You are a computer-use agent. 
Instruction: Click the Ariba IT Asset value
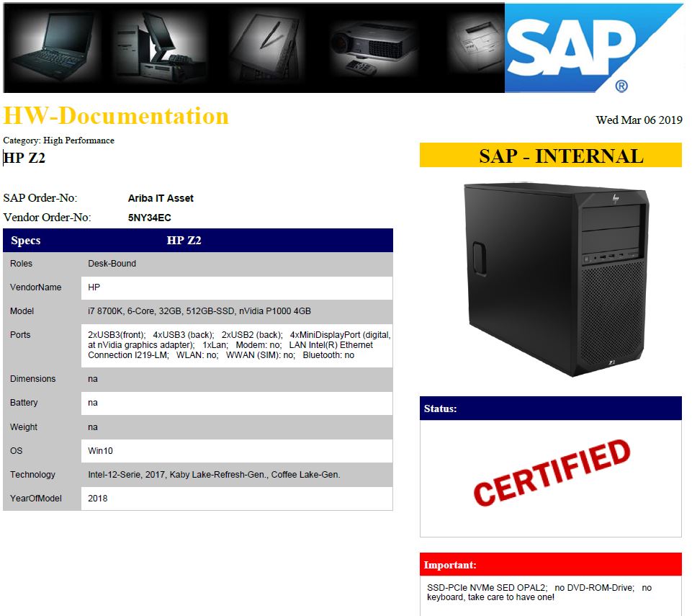point(161,198)
